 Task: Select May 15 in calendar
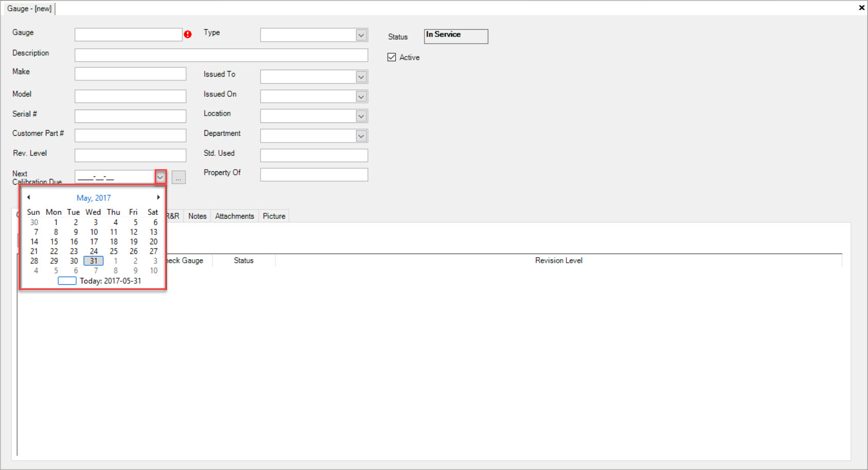[x=54, y=242]
